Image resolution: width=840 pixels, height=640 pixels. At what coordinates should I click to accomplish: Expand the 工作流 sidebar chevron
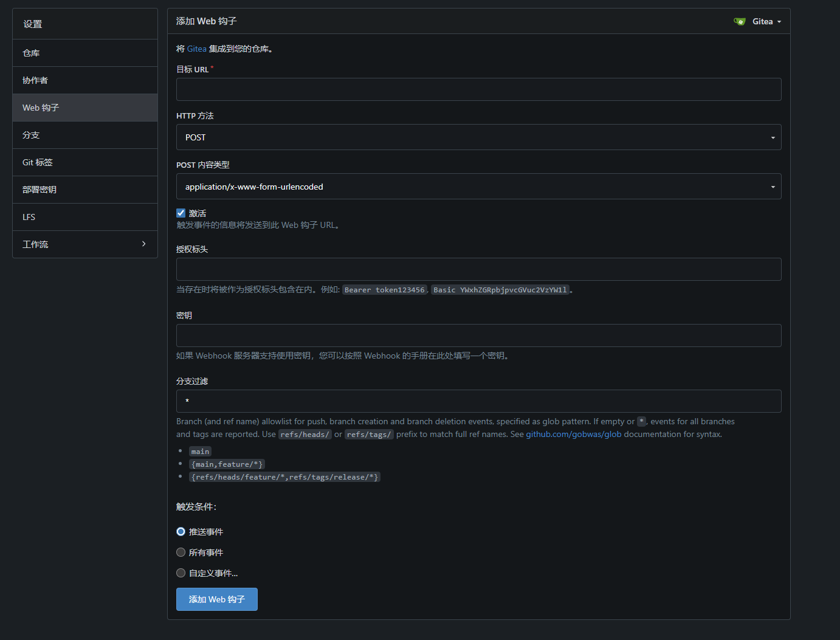click(x=143, y=244)
